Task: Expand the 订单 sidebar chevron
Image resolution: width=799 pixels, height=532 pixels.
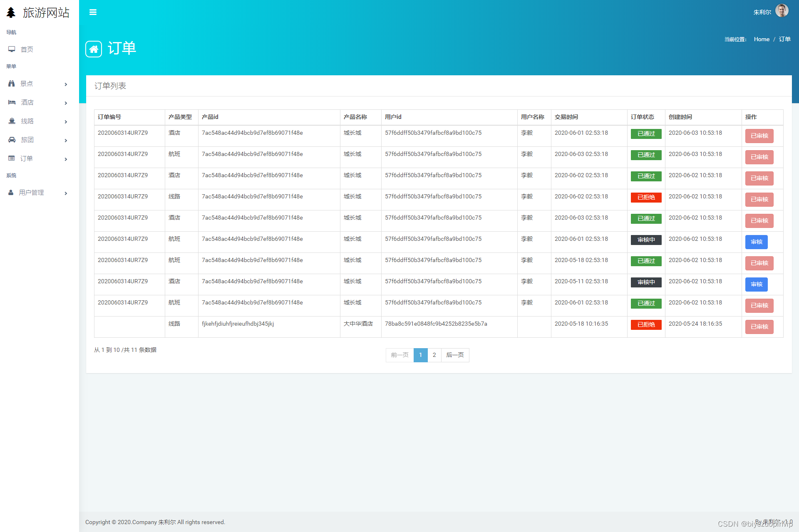Action: click(x=66, y=159)
